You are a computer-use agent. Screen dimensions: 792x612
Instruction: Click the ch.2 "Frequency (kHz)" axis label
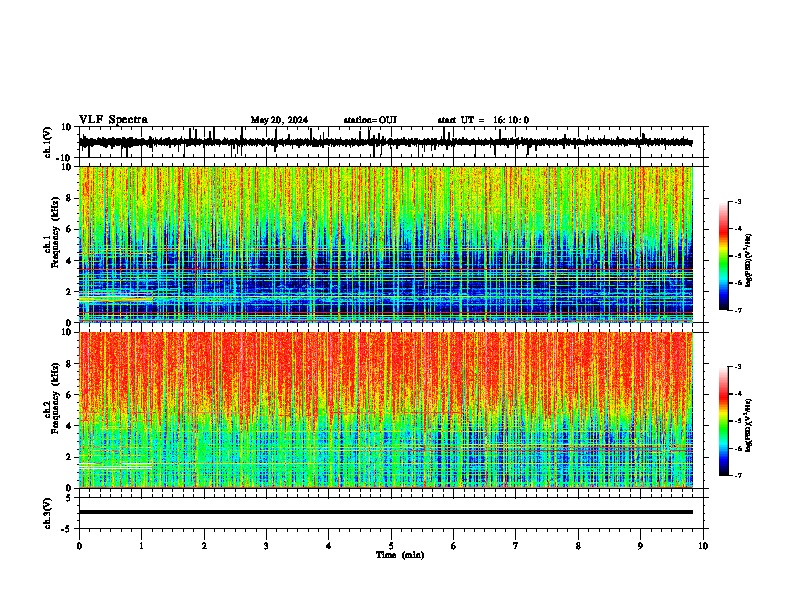click(55, 398)
